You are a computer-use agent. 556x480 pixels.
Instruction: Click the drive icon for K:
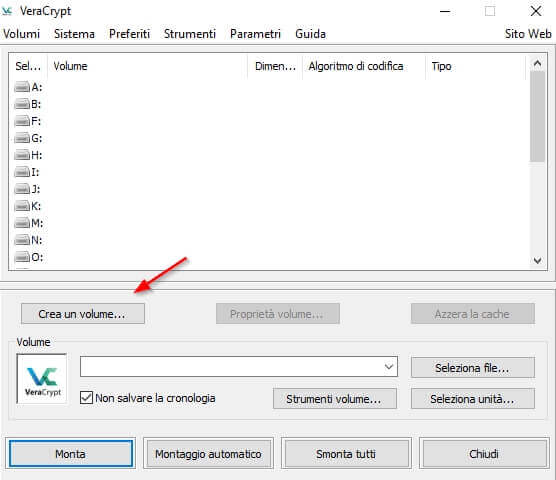(x=22, y=206)
